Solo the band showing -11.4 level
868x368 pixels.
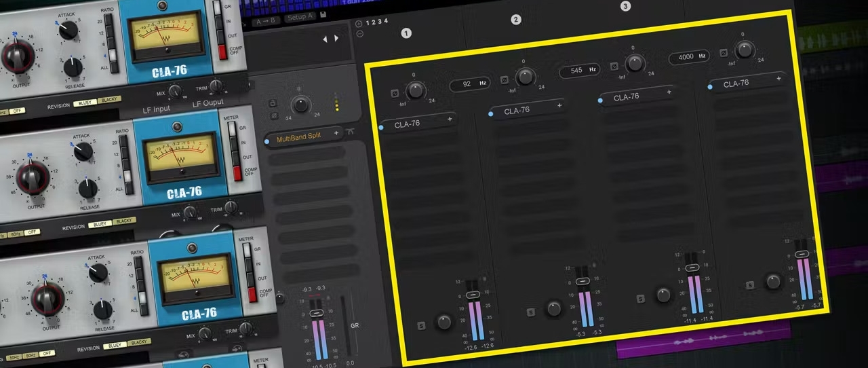641,299
